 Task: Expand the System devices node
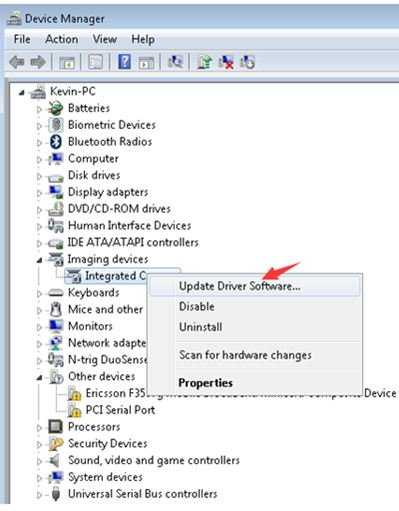point(39,478)
